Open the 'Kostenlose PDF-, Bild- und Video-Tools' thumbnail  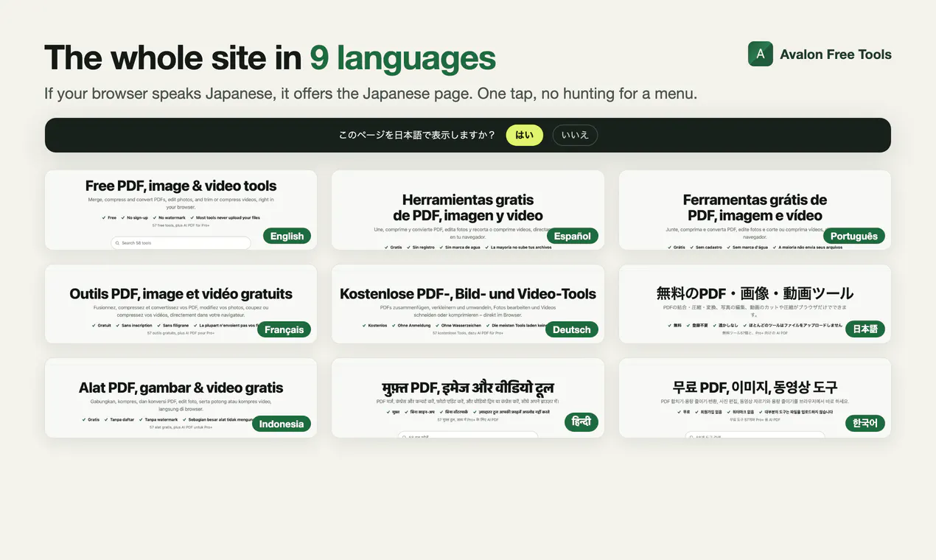468,304
